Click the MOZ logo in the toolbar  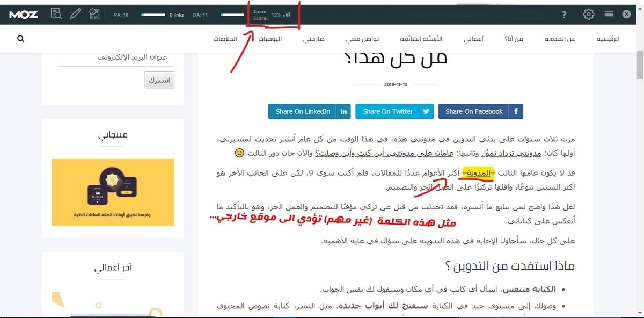(x=23, y=15)
